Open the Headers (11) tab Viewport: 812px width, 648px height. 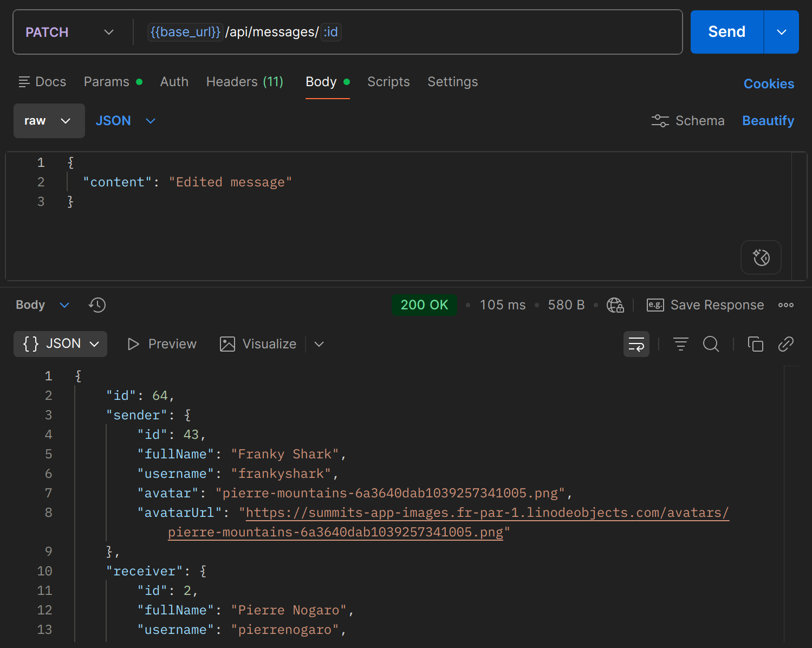tap(244, 82)
